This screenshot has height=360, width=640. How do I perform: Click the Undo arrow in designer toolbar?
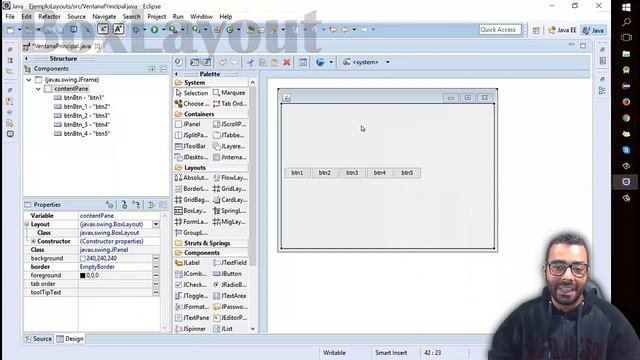tap(222, 62)
